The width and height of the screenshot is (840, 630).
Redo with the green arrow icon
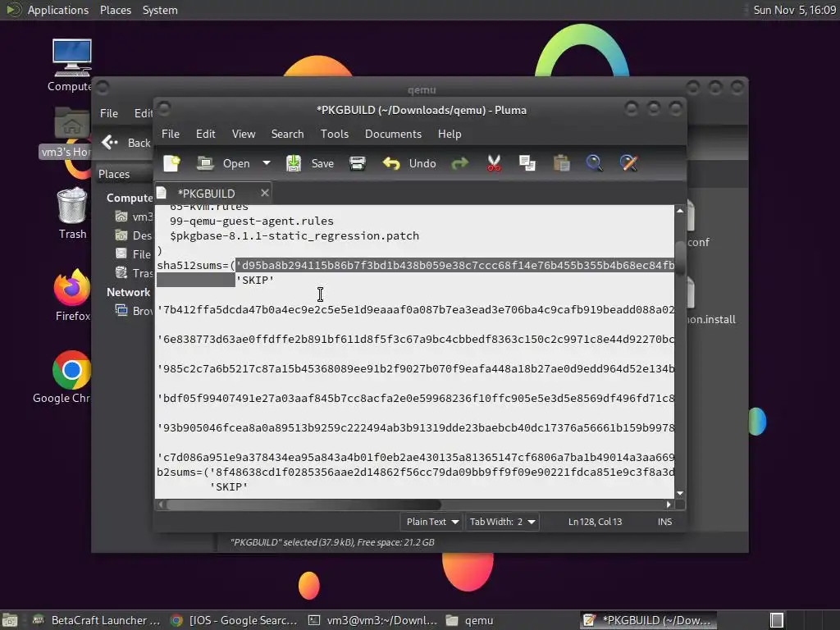click(x=459, y=163)
